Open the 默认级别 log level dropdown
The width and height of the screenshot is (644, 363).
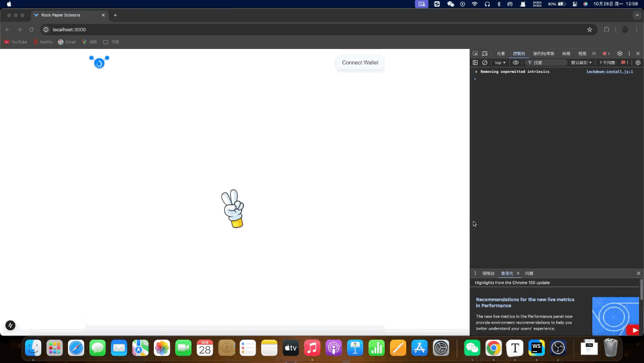(581, 63)
